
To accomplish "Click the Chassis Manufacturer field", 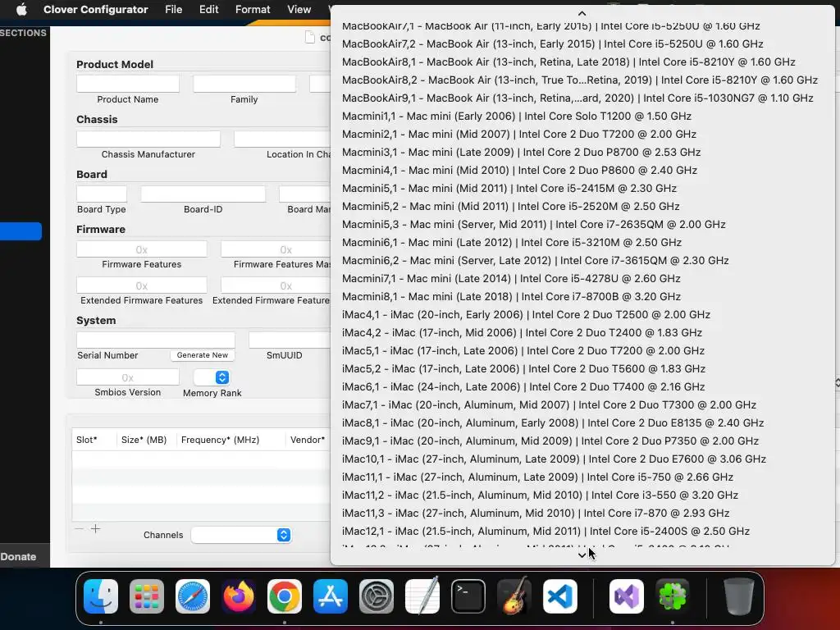I will (148, 139).
